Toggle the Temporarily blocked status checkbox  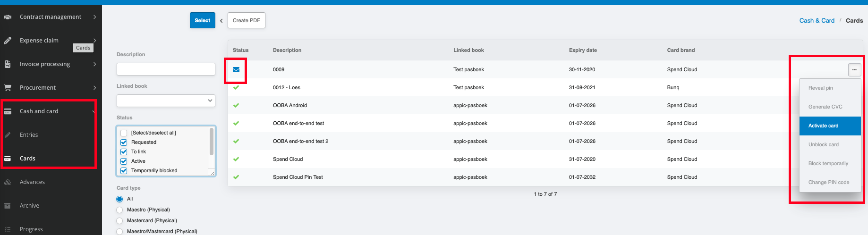(x=124, y=170)
